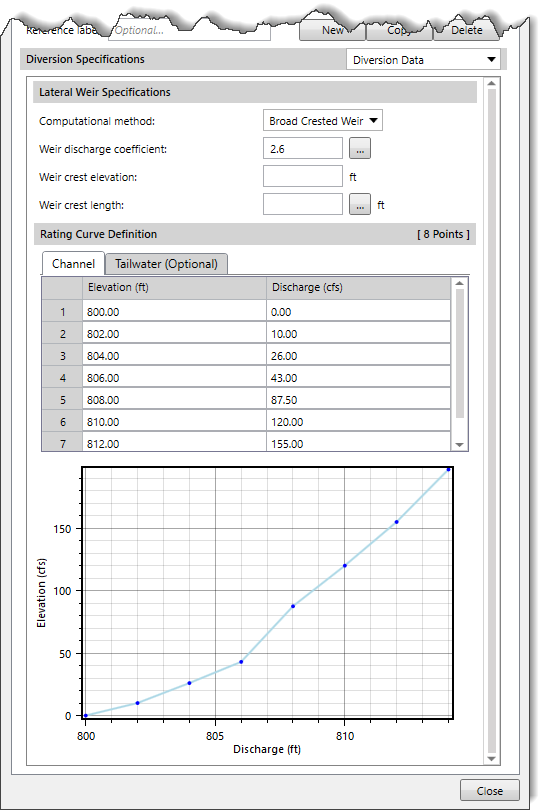Open the Diversion Data dropdown
This screenshot has width=540, height=810.
[x=423, y=60]
